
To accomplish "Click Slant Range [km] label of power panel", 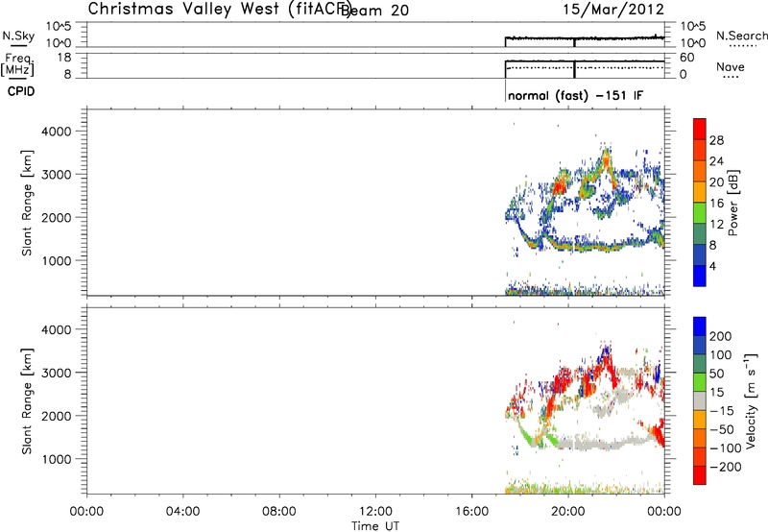I will tap(27, 203).
